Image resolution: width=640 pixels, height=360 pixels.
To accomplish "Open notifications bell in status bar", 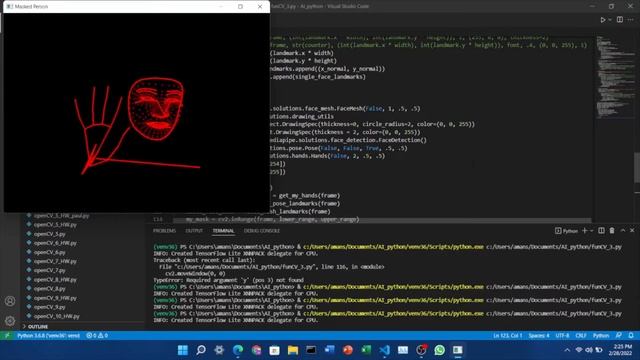I will [631, 336].
